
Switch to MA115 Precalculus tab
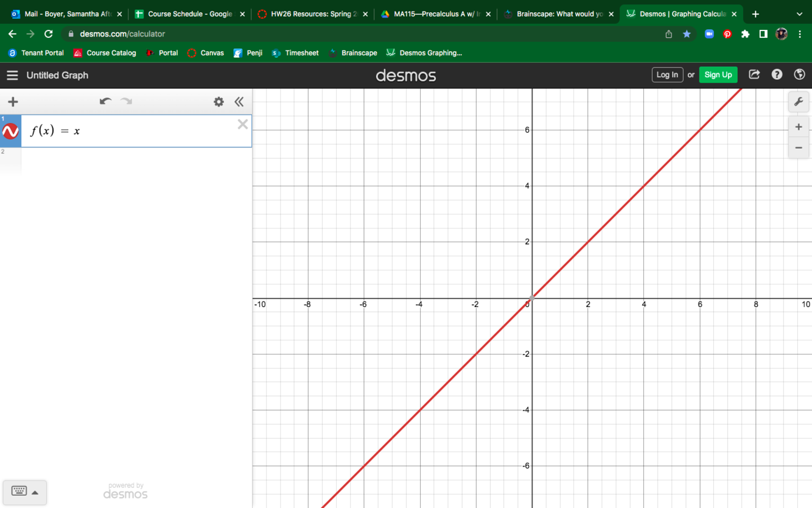pyautogui.click(x=435, y=14)
